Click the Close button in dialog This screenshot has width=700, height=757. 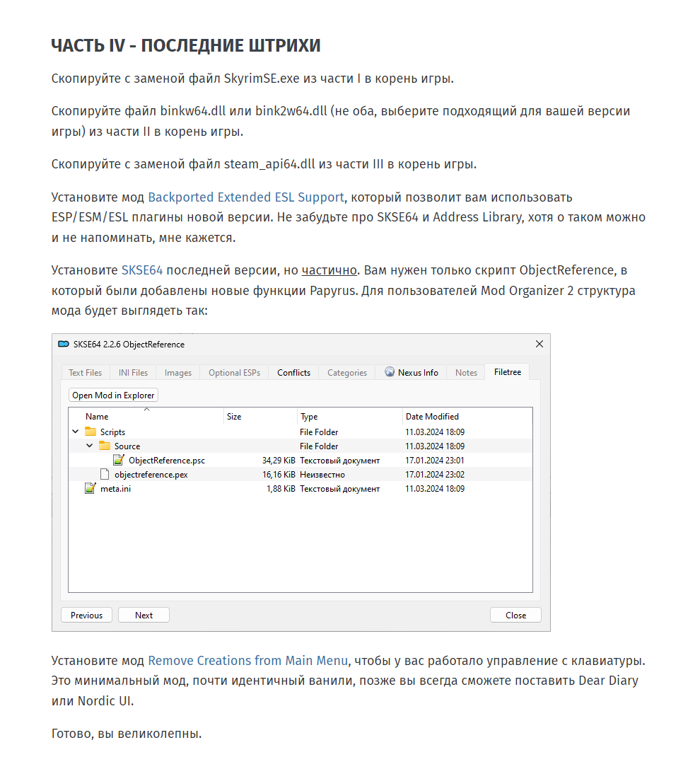coord(515,615)
